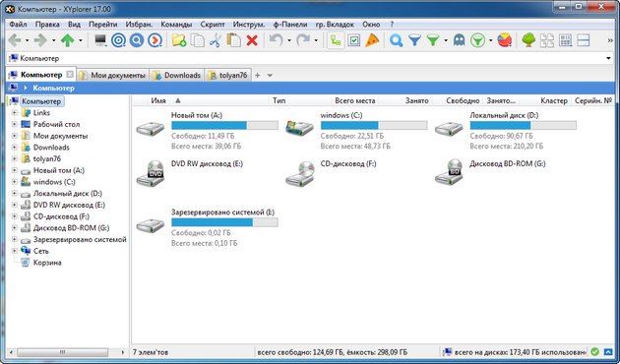620x364 pixels.
Task: Click the Локальный диск (D:) usage bar
Action: (524, 125)
